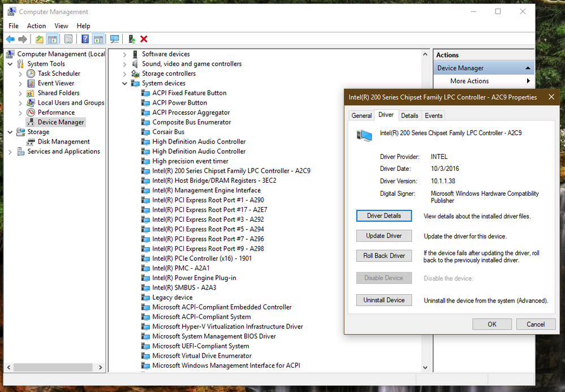Viewport: 565px width, 392px height.
Task: Expand Sound, video and game controllers
Action: click(x=124, y=64)
